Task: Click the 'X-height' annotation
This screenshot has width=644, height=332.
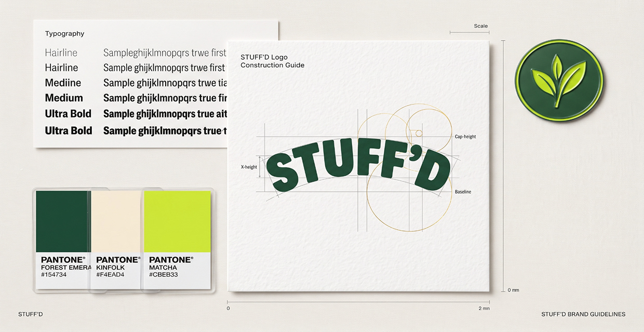Action: (249, 167)
